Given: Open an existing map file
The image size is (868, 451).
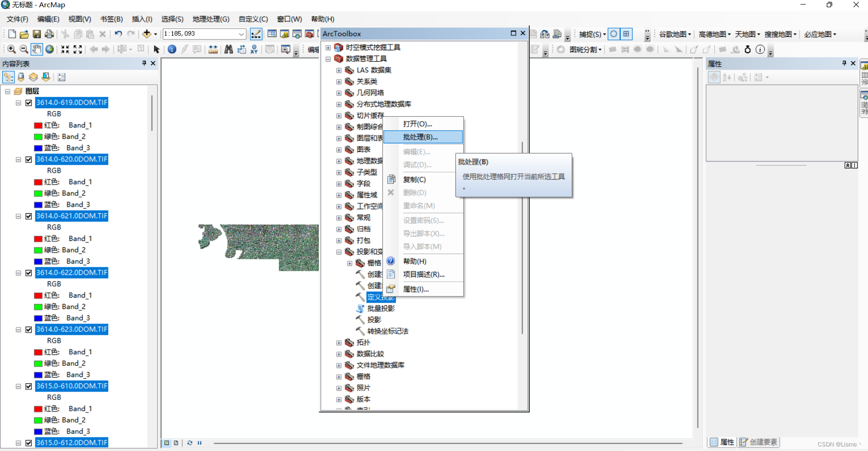Looking at the screenshot, I should pos(24,34).
